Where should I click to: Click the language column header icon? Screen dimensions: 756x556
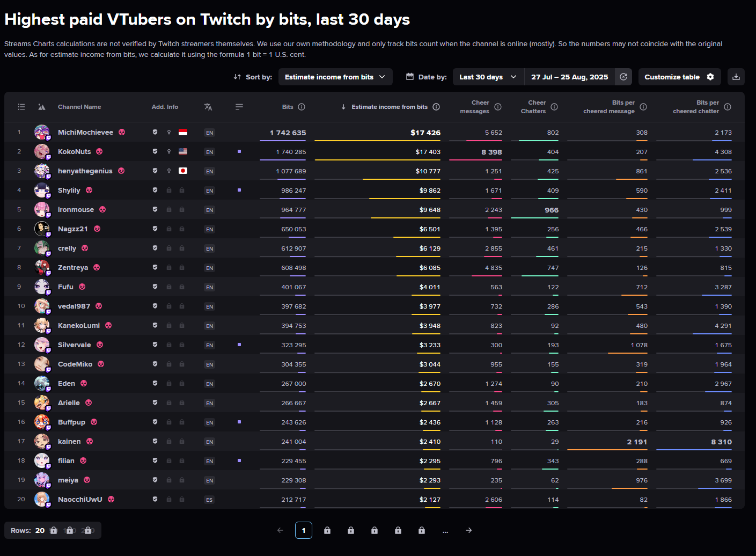pyautogui.click(x=208, y=107)
